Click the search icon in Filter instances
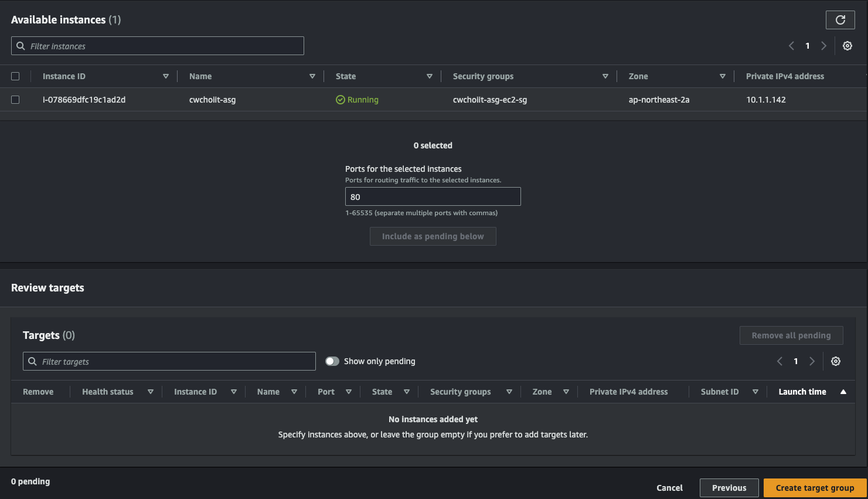This screenshot has height=499, width=868. (x=21, y=46)
